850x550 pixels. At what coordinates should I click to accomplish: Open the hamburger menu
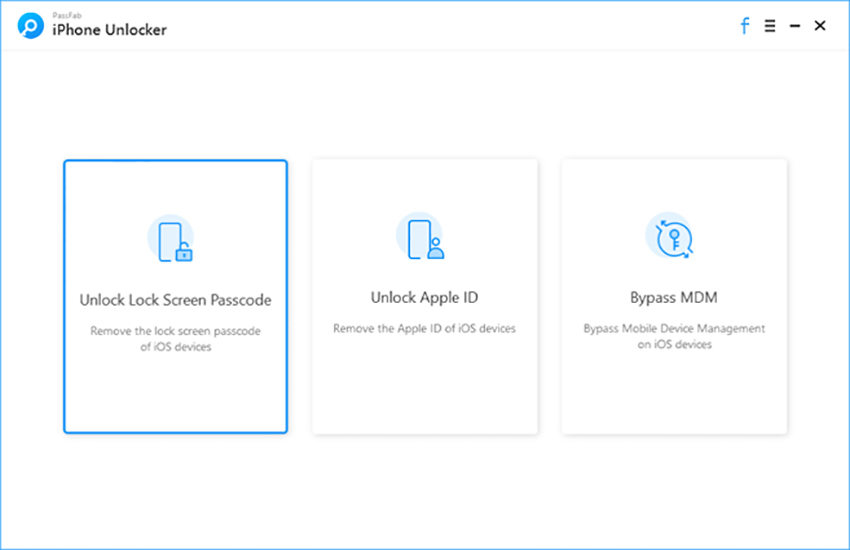[769, 25]
